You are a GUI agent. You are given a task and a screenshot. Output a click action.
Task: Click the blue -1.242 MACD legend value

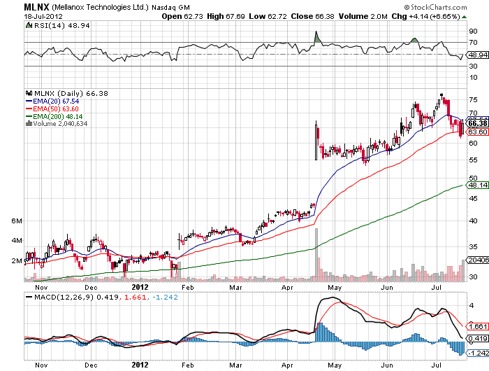[x=165, y=297]
